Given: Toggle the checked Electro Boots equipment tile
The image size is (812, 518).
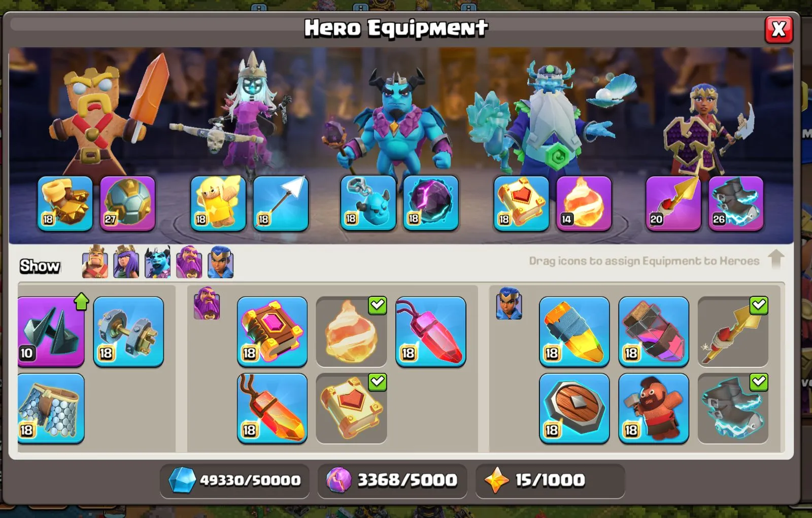Looking at the screenshot, I should 733,409.
